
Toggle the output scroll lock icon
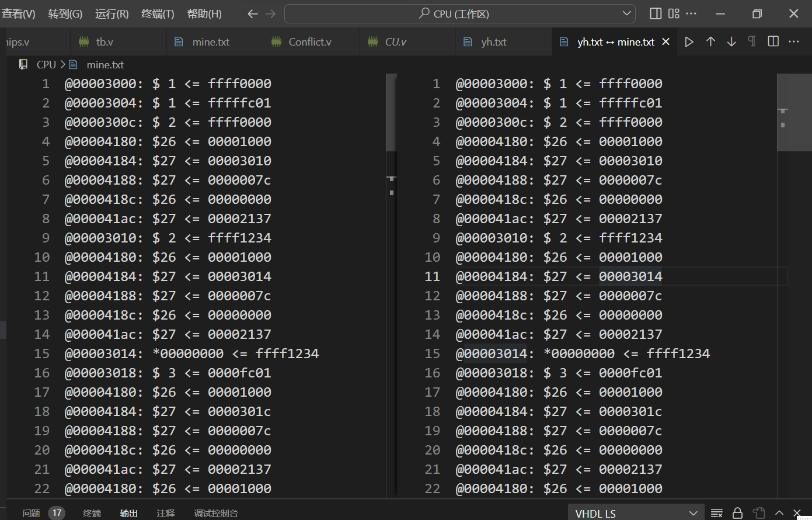click(738, 513)
